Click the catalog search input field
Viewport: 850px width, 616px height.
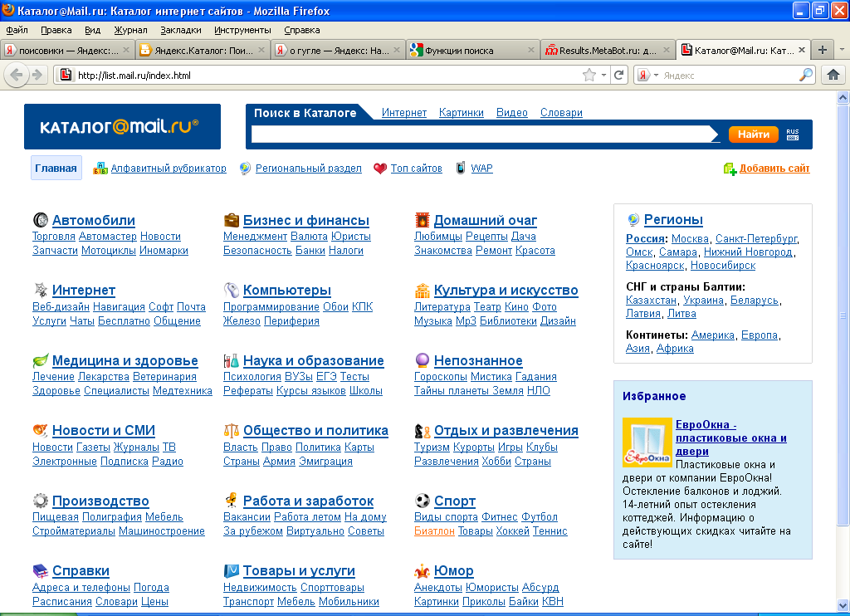pos(484,134)
